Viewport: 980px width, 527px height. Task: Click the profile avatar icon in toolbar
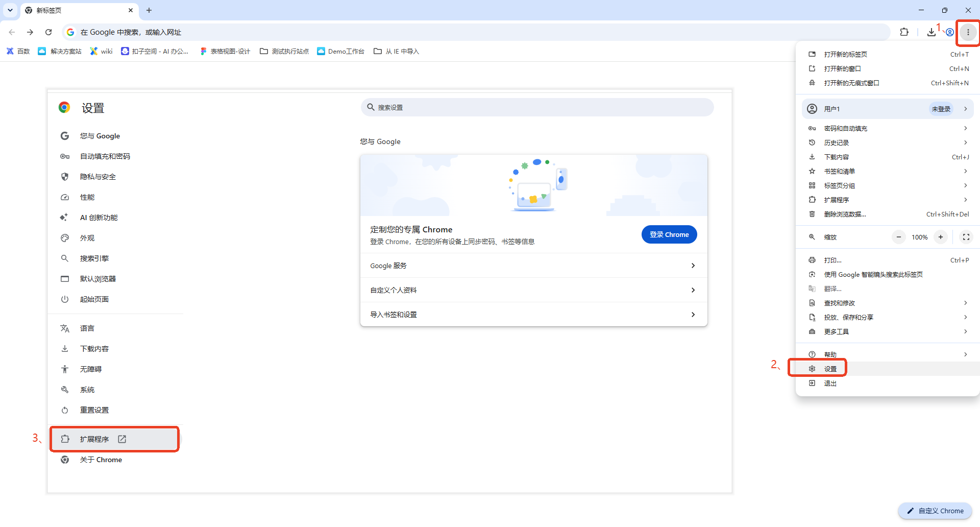click(x=950, y=32)
